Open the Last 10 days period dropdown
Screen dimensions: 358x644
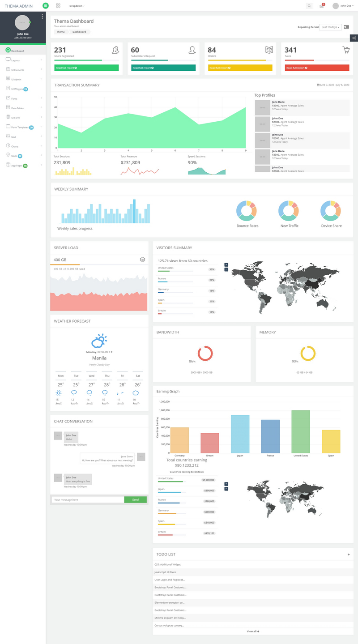coord(330,27)
